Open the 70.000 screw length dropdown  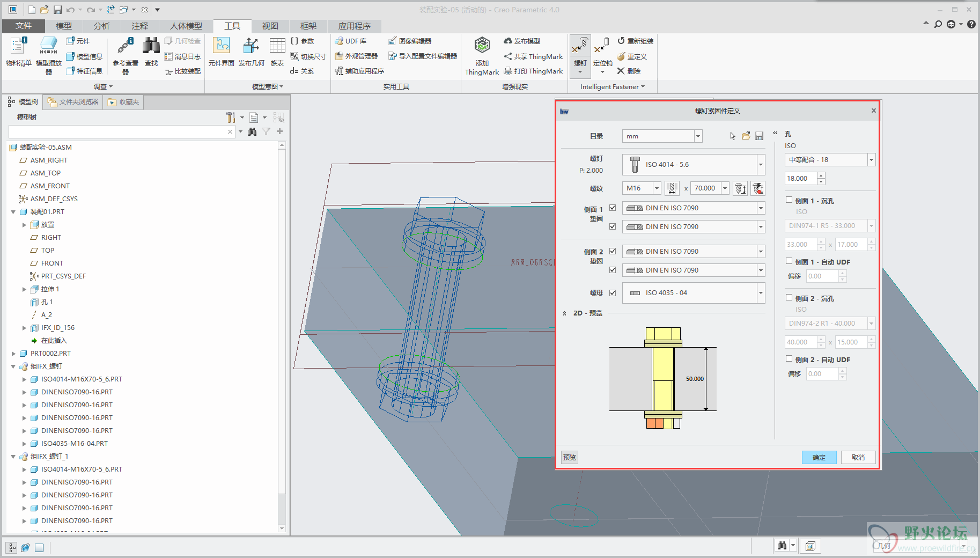tap(725, 188)
